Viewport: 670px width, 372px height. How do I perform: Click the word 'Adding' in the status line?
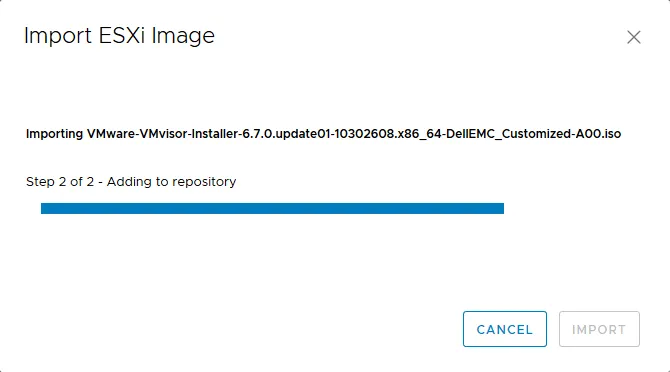point(129,182)
